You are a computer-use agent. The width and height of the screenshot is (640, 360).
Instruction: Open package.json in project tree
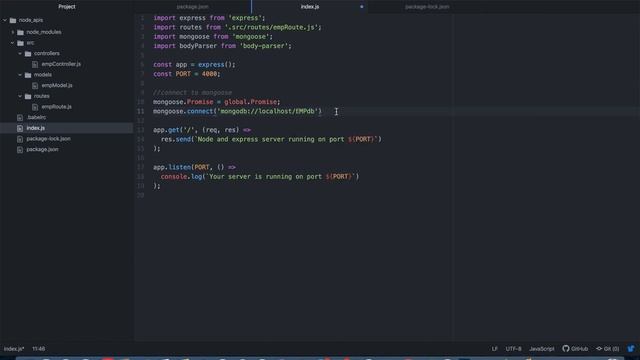pos(42,149)
